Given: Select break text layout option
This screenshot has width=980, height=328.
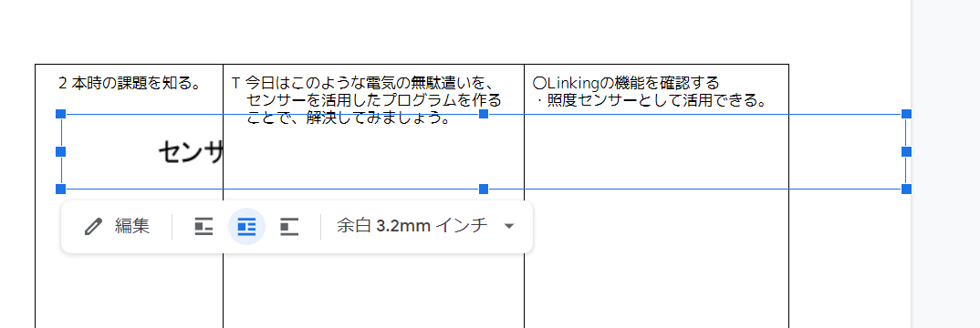Looking at the screenshot, I should click(x=289, y=226).
